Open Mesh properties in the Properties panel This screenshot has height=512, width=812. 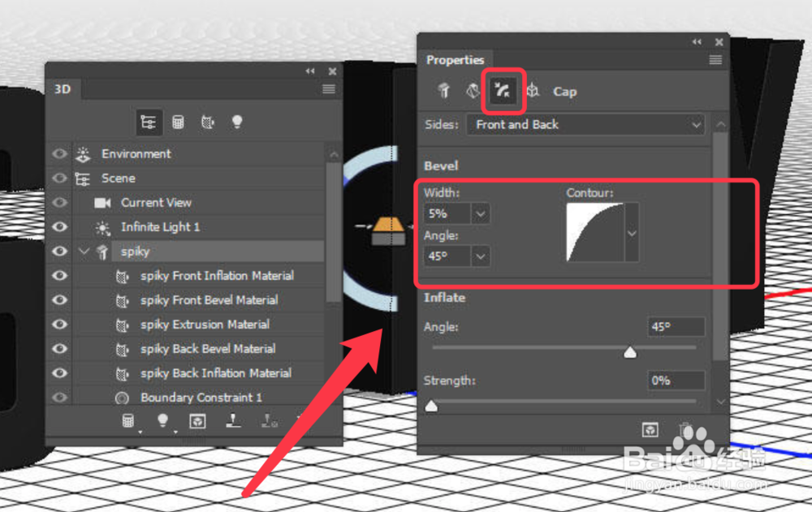click(443, 91)
